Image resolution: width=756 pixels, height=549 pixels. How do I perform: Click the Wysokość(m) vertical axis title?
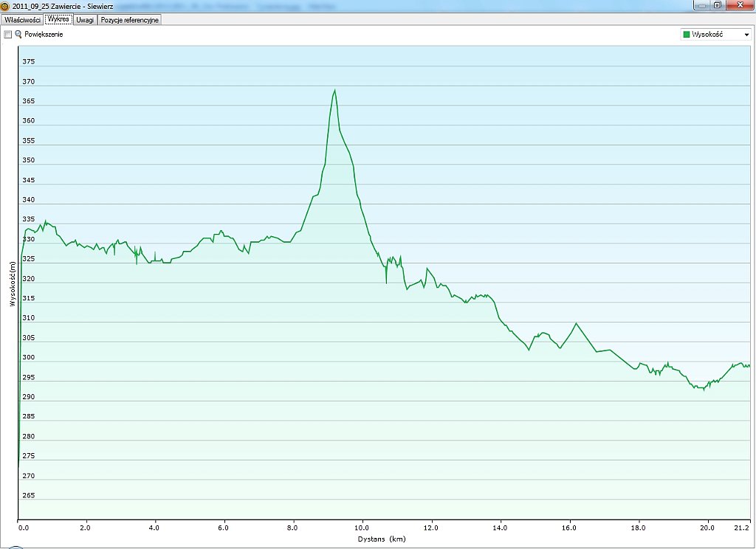coord(13,283)
